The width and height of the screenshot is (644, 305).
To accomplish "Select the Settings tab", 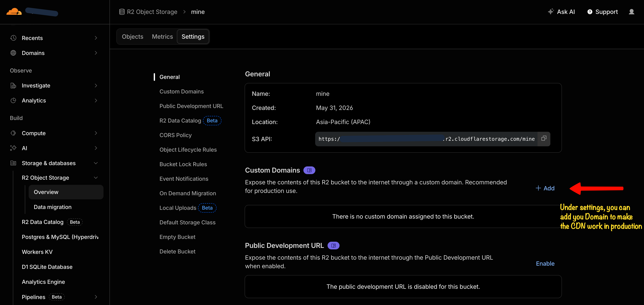I will click(193, 37).
